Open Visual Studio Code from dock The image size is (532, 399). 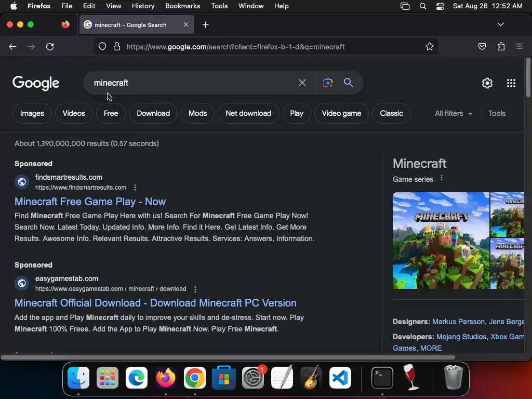tap(340, 378)
